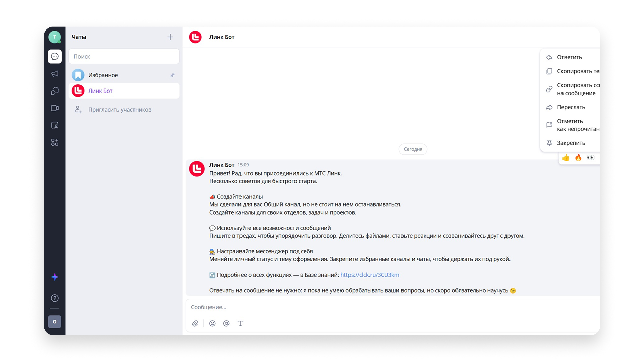The image size is (644, 362).
Task: Open the sidebar headset icon
Action: [55, 91]
